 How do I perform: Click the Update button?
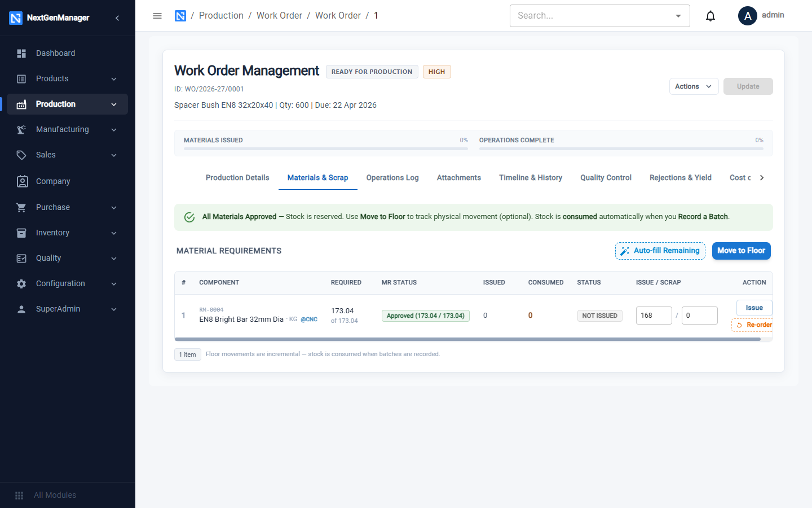click(748, 86)
